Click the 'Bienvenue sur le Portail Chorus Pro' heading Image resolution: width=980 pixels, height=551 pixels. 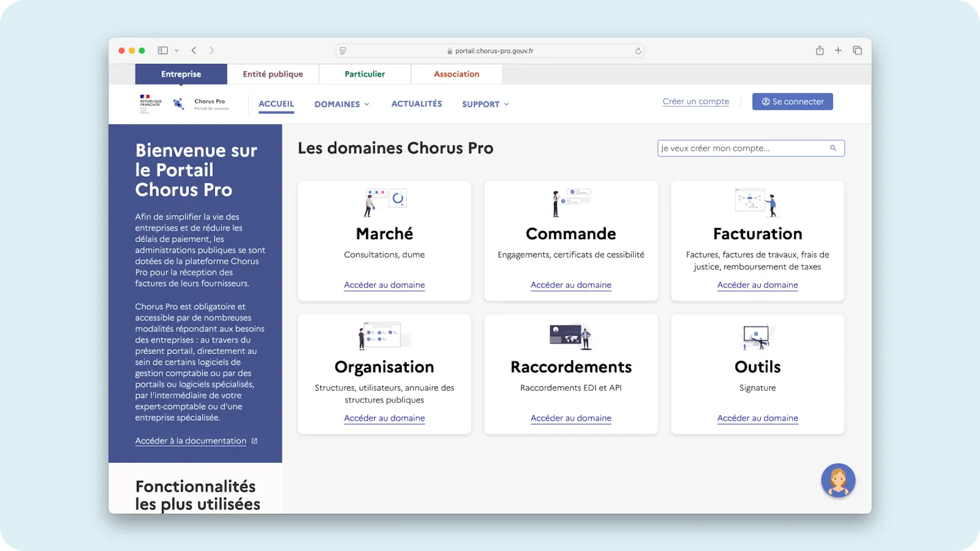coord(196,170)
